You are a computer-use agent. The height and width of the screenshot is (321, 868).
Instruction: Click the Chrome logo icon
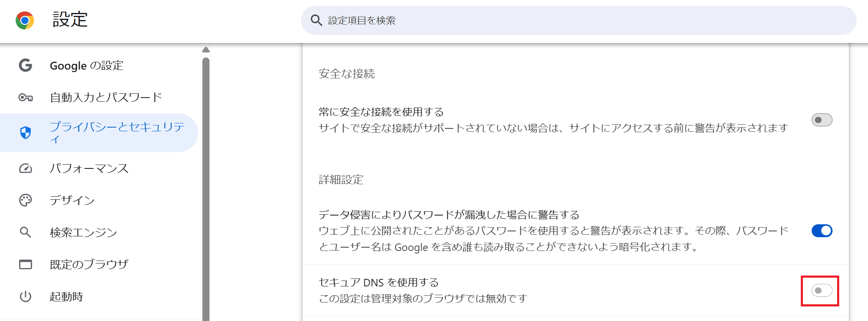25,20
